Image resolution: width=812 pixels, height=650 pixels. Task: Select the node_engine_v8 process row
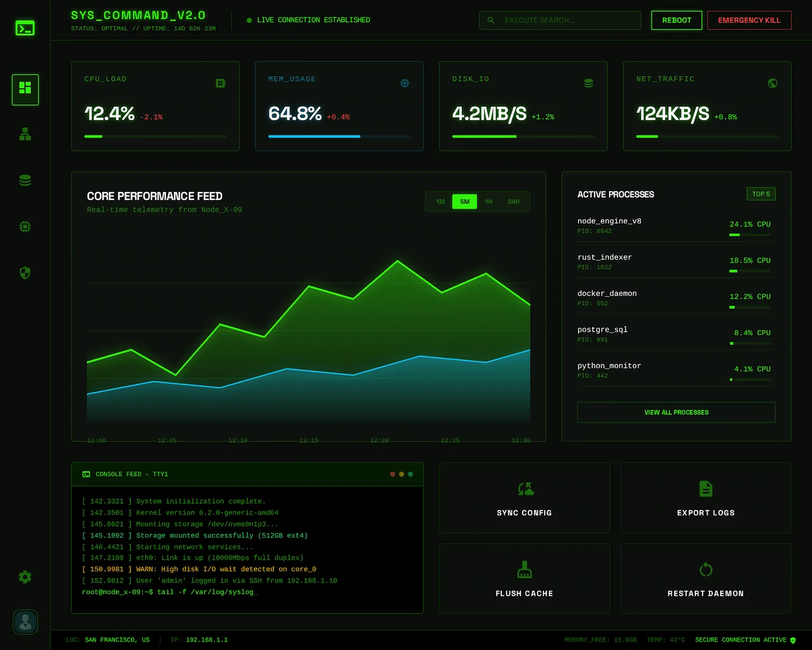tap(674, 226)
